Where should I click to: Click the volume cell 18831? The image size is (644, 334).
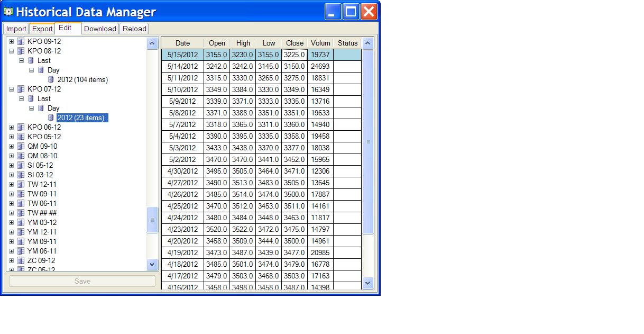320,78
